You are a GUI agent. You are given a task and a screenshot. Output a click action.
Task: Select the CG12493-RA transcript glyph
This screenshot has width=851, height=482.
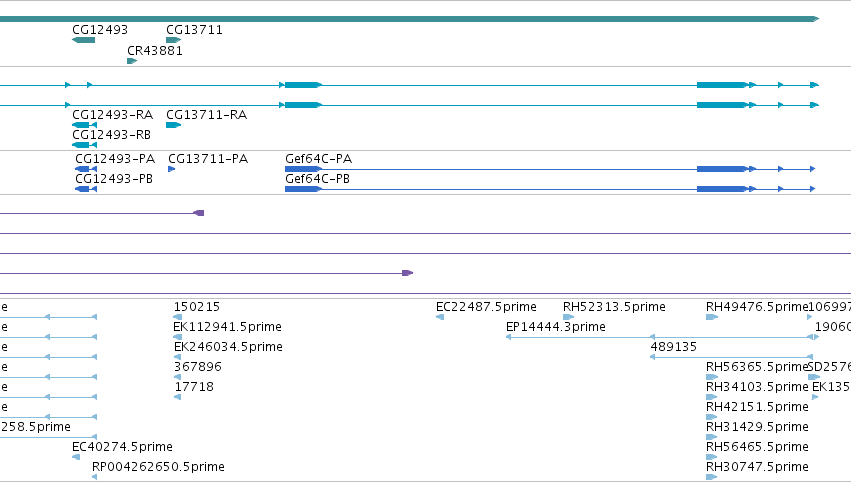(x=84, y=125)
